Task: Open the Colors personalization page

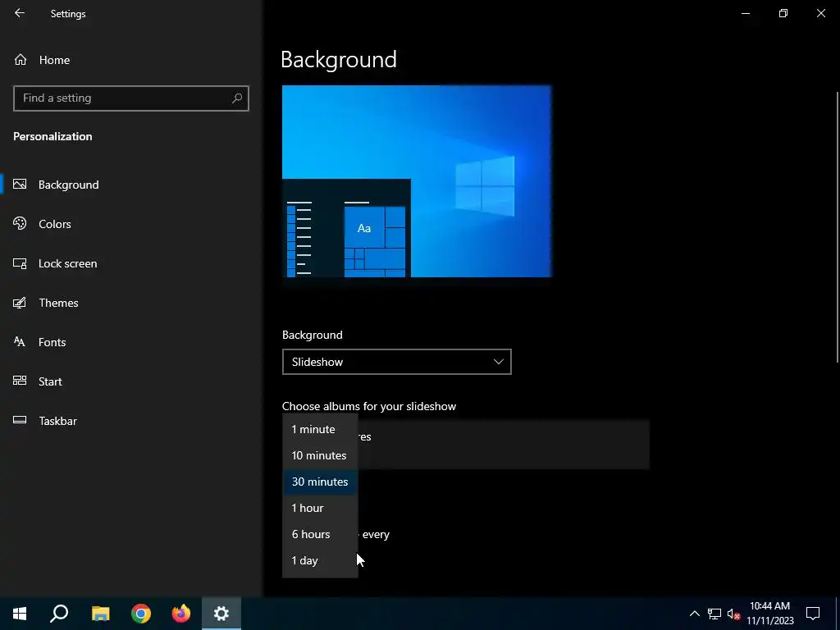Action: (130, 224)
